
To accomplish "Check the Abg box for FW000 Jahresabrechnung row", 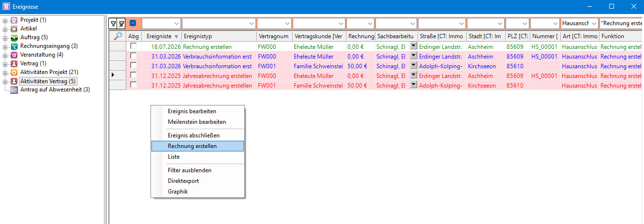I will point(133,75).
